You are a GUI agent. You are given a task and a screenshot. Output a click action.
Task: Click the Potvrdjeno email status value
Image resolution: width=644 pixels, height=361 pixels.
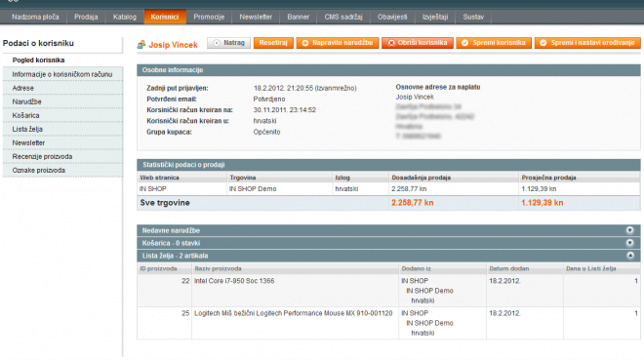[x=269, y=99]
